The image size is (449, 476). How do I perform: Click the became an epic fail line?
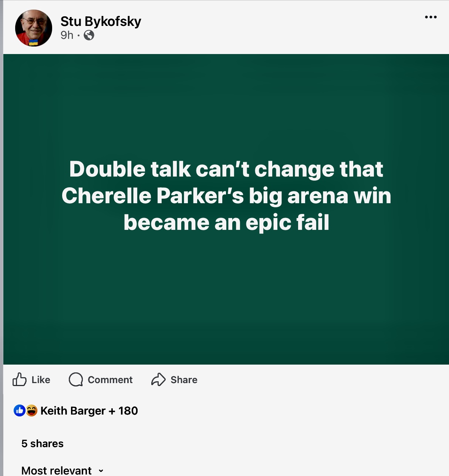click(x=226, y=222)
